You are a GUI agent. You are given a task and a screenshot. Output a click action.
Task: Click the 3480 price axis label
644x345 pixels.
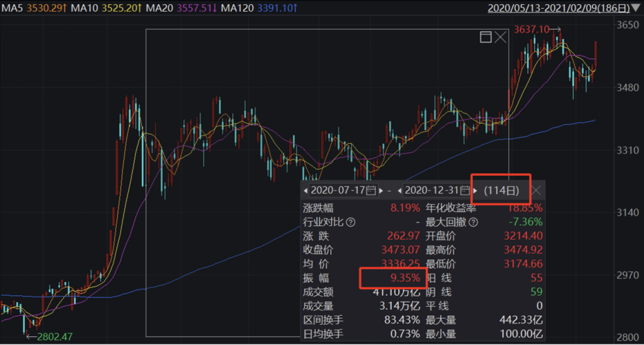[628, 88]
